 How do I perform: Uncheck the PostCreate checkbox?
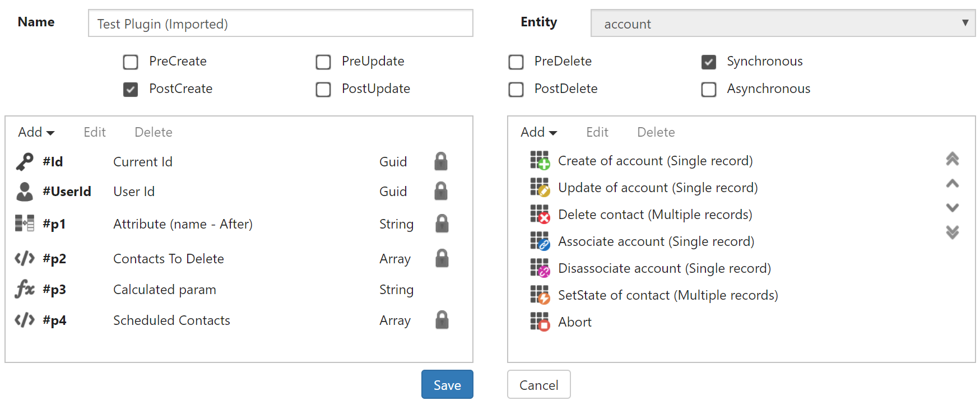[131, 89]
